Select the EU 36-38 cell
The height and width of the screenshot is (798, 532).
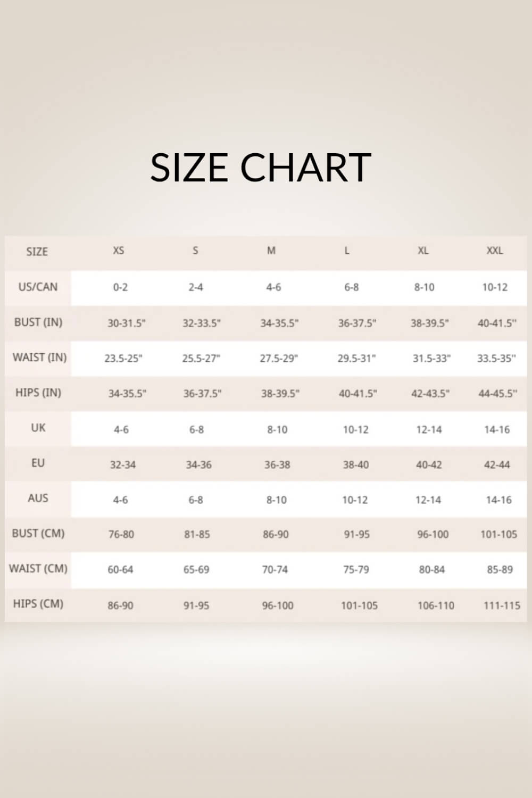[x=277, y=465]
